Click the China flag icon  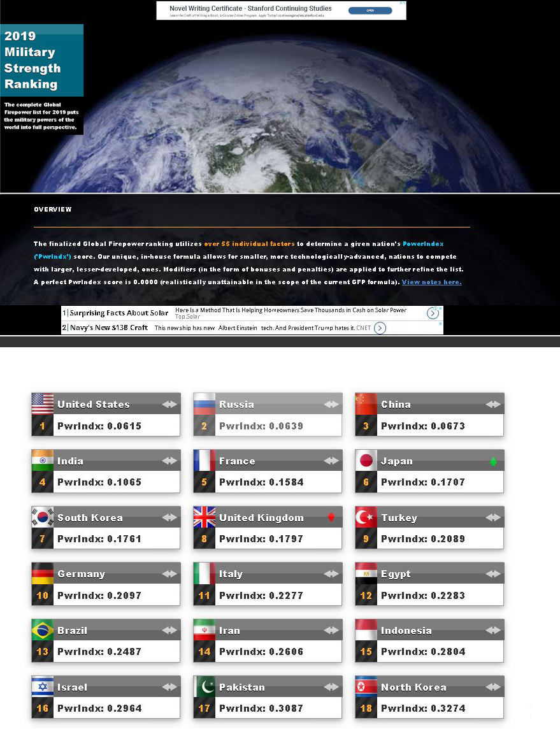pos(366,404)
